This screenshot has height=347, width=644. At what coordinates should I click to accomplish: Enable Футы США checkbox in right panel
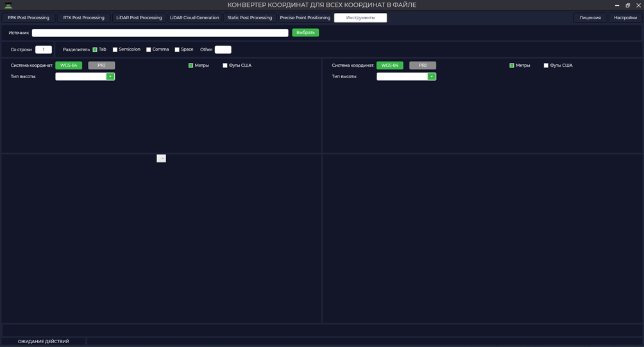coord(546,65)
